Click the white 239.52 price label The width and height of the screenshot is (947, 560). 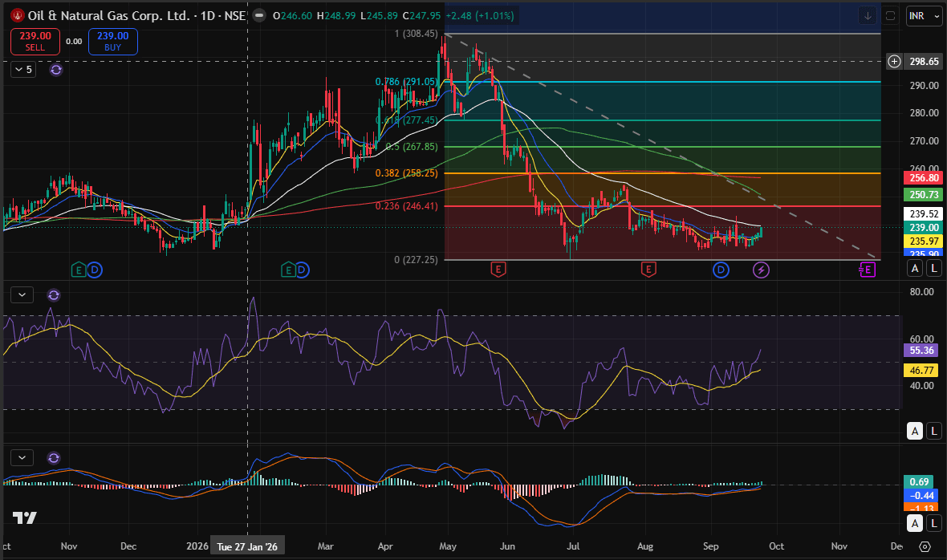point(924,213)
